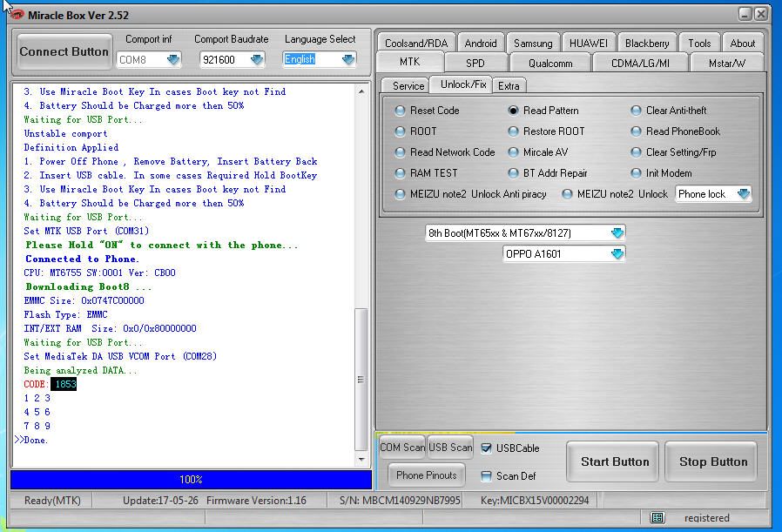Click the ">>Done." log line
This screenshot has width=782, height=532.
pos(31,440)
